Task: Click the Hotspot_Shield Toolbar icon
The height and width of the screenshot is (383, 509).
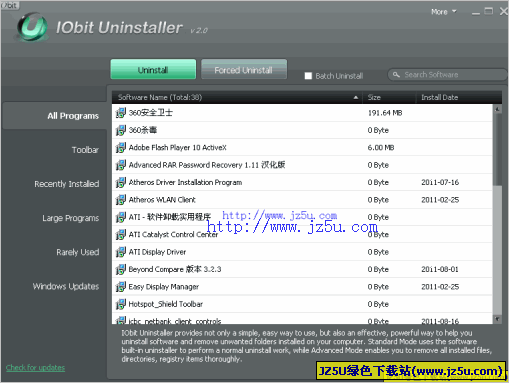Action: coord(121,304)
